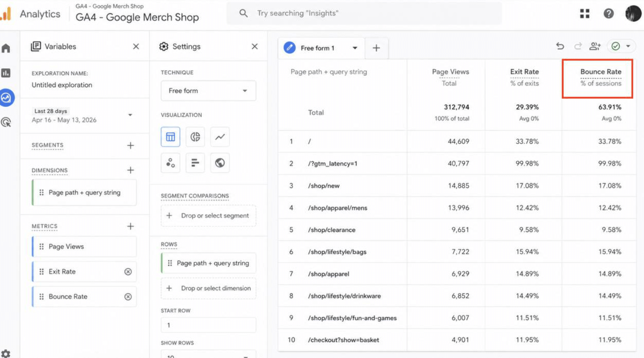The image size is (644, 358).
Task: Click the Page path + query string column header
Action: pos(329,72)
